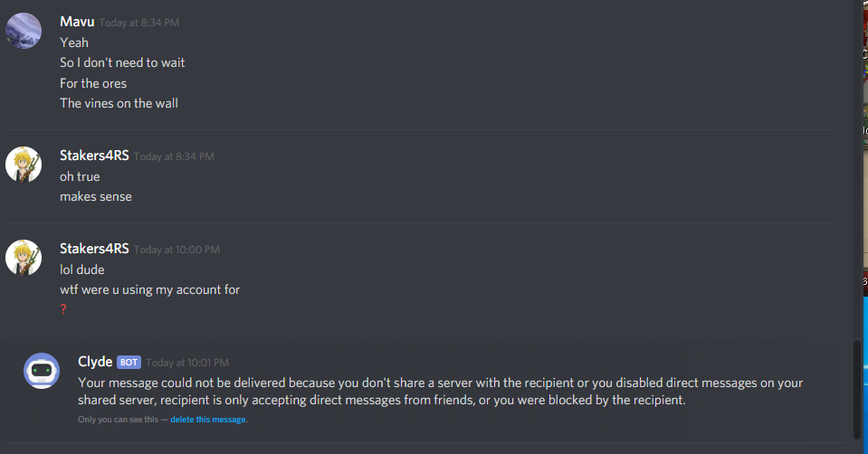Click the BOT badge next to Clyde
This screenshot has height=454, width=868.
pos(129,362)
